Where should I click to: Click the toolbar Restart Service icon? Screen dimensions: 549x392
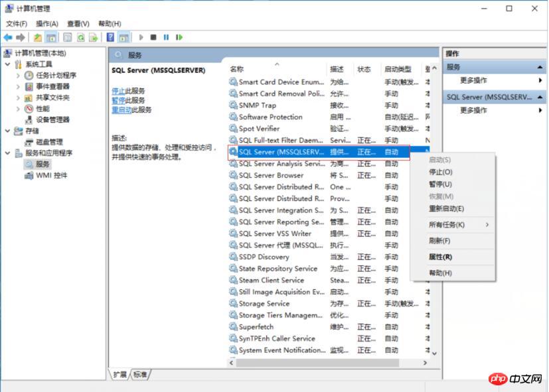[x=179, y=37]
